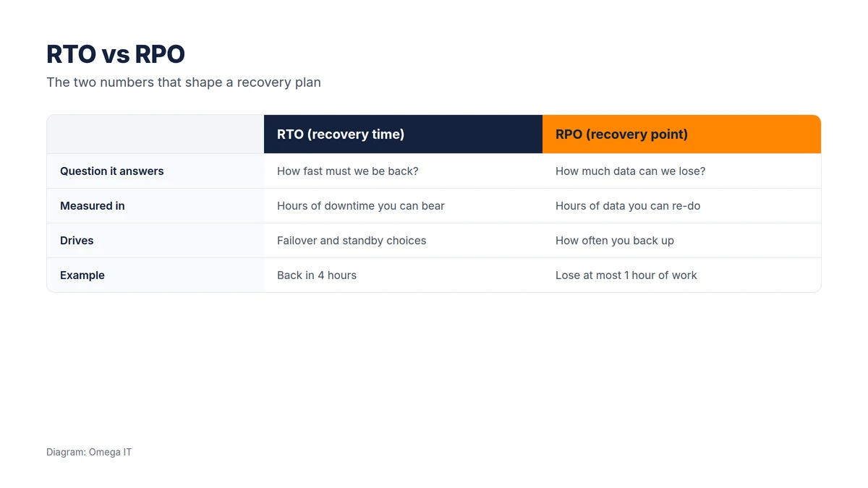868x488 pixels.
Task: Click cell 'Back in 4 hours'
Action: [403, 275]
